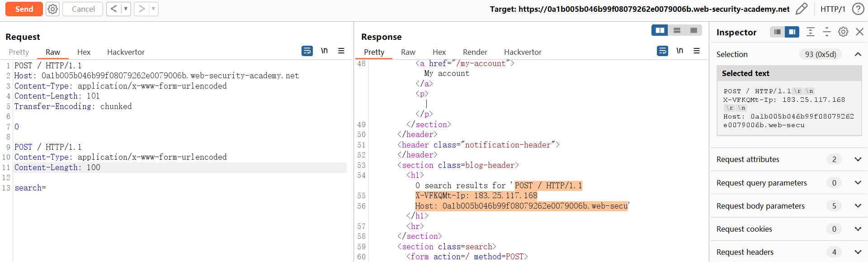The image size is (868, 262).
Task: Open the request settings gear icon
Action: pyautogui.click(x=53, y=9)
